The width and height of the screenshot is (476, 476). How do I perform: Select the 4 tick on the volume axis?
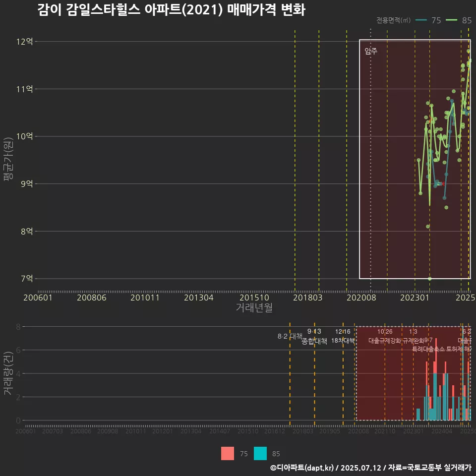(x=18, y=374)
